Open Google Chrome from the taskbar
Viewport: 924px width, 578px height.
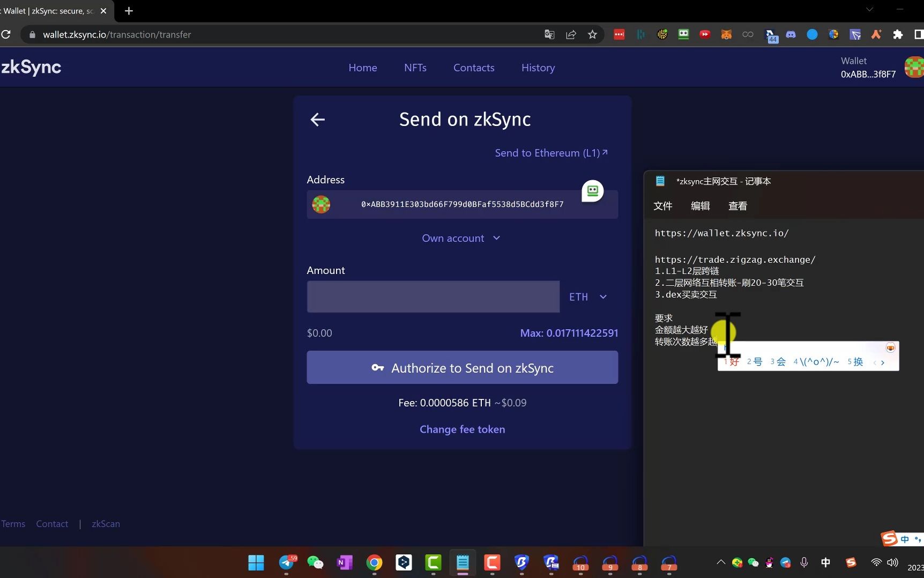374,562
